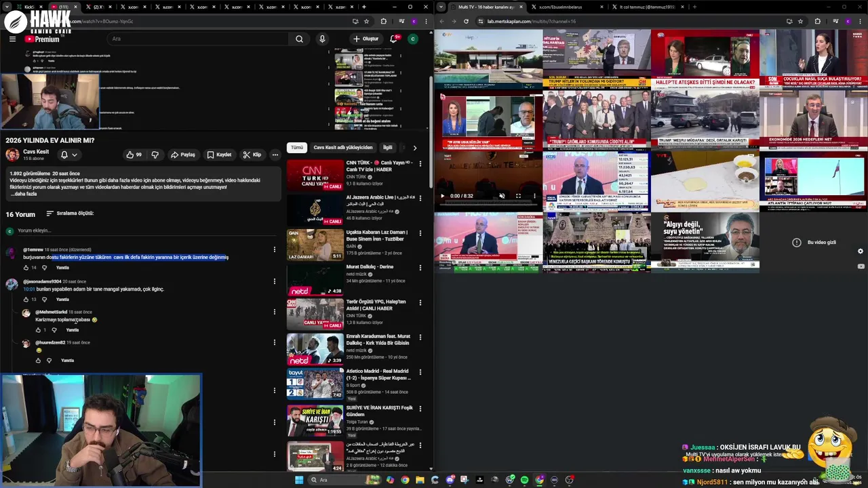Image resolution: width=868 pixels, height=488 pixels.
Task: Like the @huuredzen82 reply
Action: (38, 361)
